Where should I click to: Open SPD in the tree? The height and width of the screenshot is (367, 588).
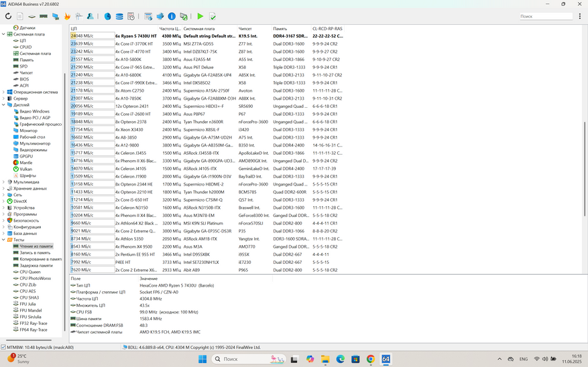click(x=23, y=66)
